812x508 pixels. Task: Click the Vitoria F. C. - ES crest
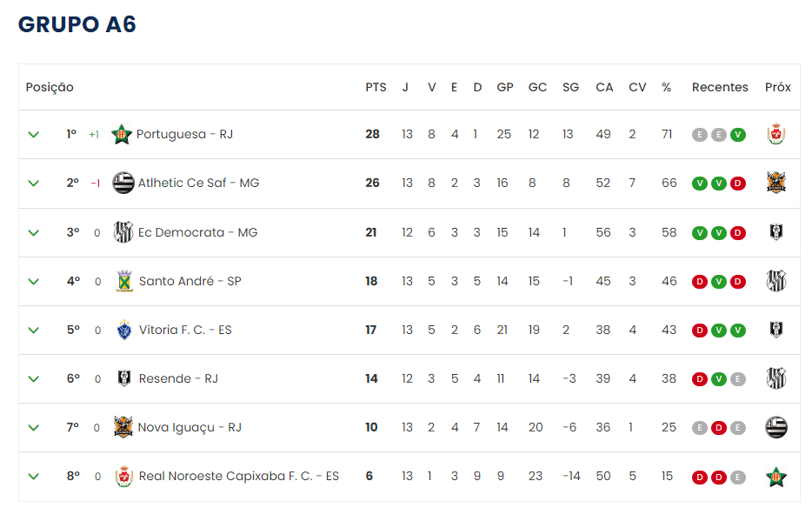(123, 330)
